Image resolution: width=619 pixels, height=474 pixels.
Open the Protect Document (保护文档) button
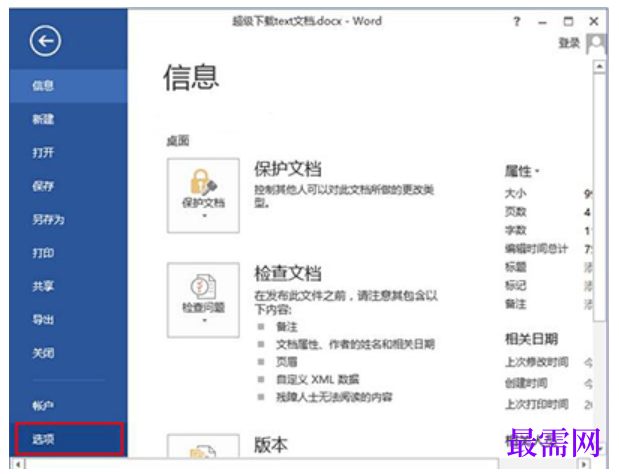click(x=203, y=195)
